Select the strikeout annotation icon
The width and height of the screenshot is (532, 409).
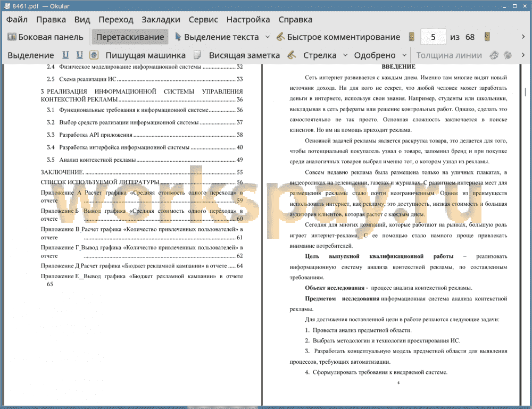point(94,55)
